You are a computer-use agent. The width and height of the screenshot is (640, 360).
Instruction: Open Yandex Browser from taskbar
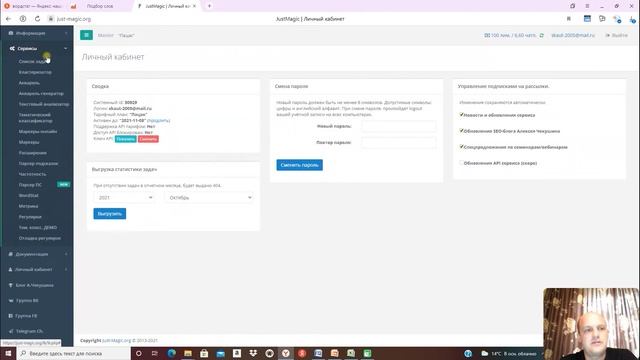[286, 353]
